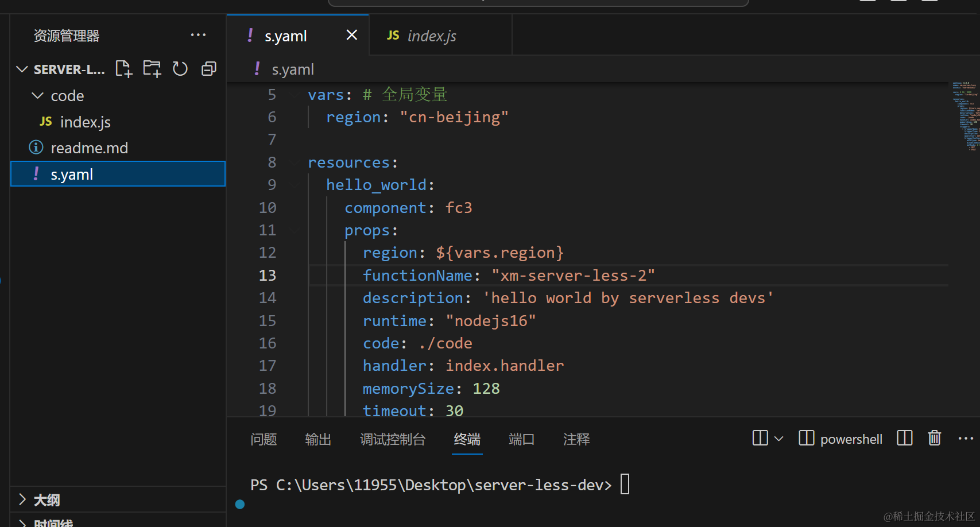Collapse the SERVER-L... workspace section
Viewport: 980px width, 527px height.
point(22,69)
